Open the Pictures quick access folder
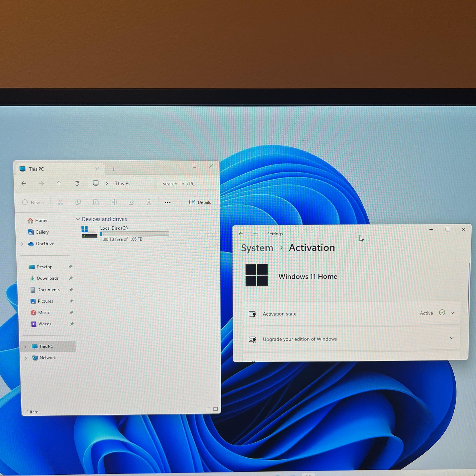This screenshot has height=476, width=476. tap(42, 301)
